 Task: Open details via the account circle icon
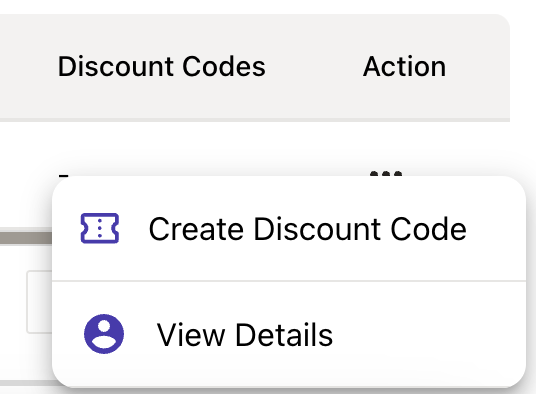point(104,334)
